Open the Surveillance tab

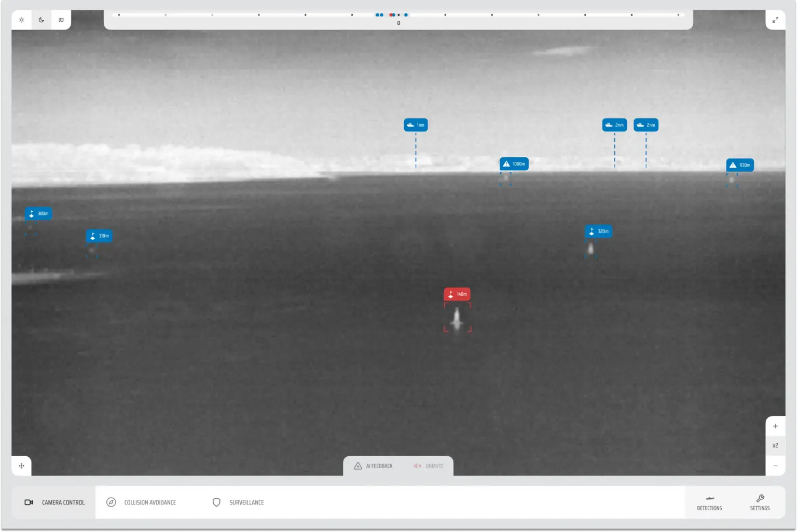[x=238, y=502]
